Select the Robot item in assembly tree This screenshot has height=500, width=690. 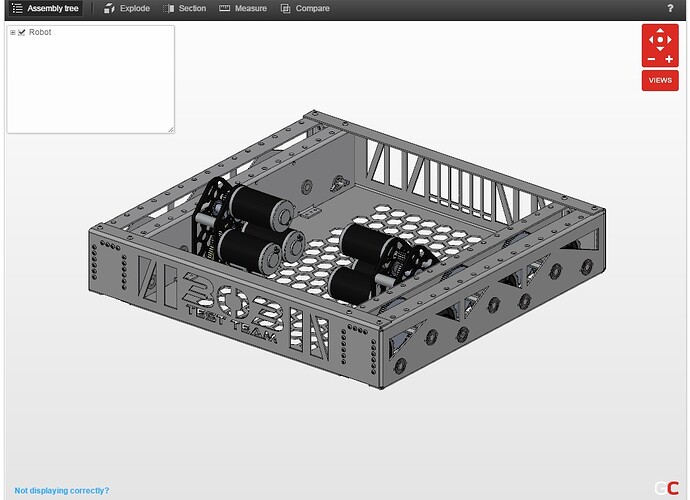pos(40,32)
